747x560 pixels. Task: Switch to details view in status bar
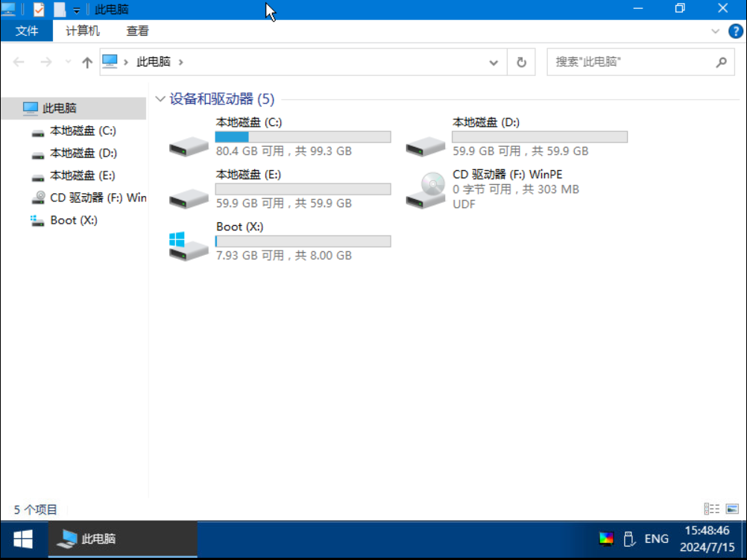click(710, 509)
